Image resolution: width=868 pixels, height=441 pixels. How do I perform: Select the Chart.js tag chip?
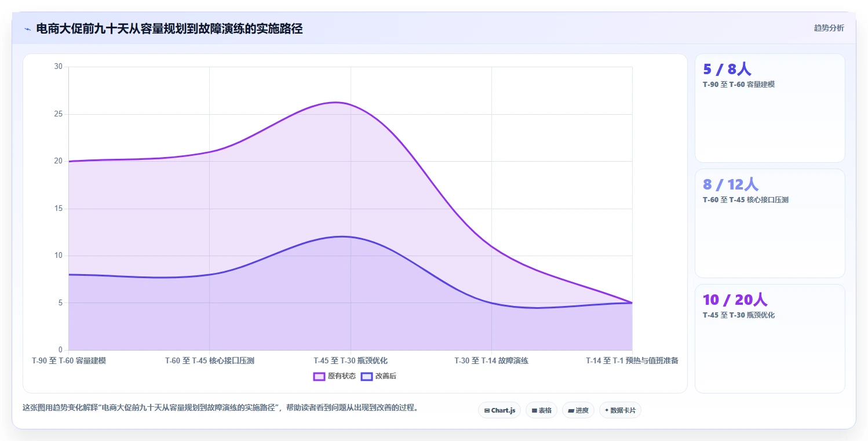499,410
